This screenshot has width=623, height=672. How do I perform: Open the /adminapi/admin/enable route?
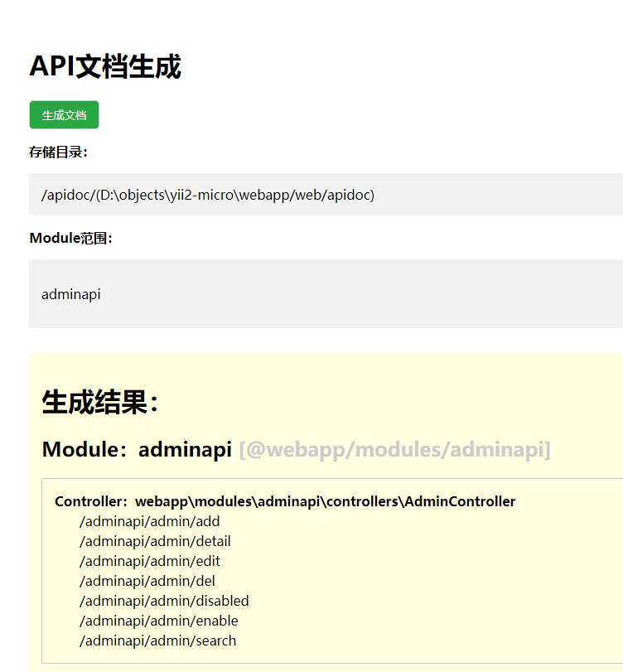(x=159, y=621)
